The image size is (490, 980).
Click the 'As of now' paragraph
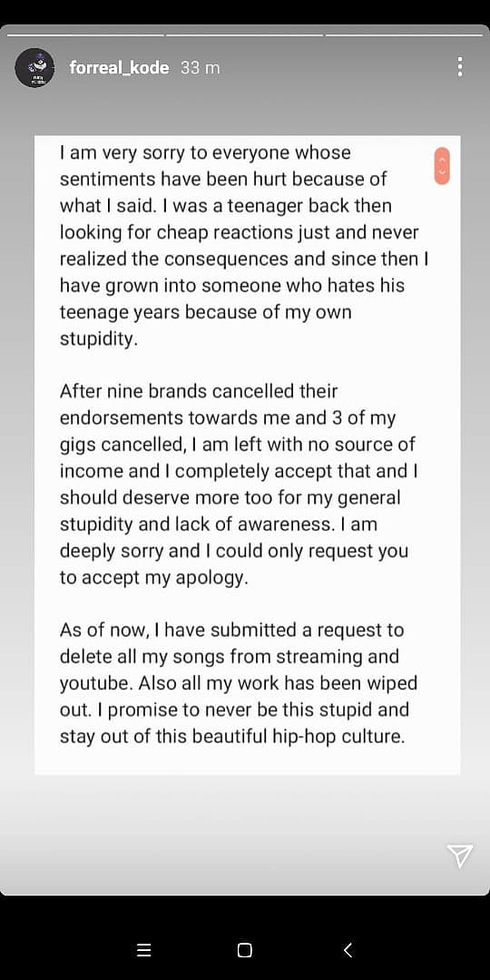tap(239, 684)
